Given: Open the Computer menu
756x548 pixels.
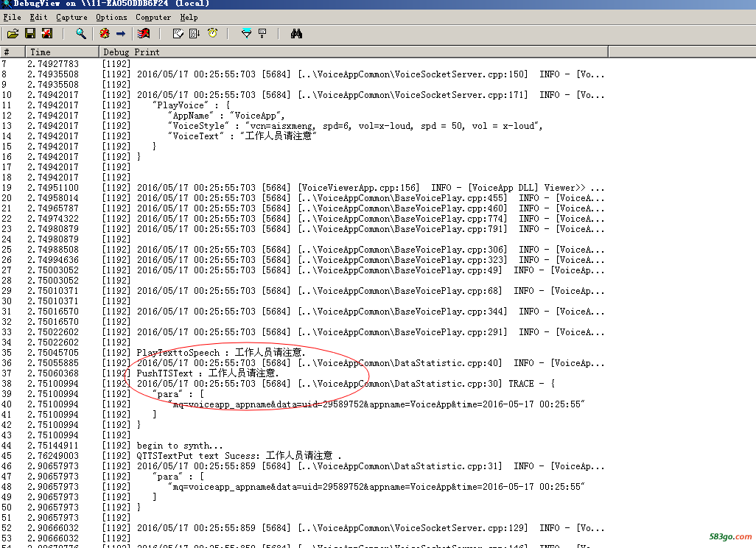Looking at the screenshot, I should click(153, 17).
